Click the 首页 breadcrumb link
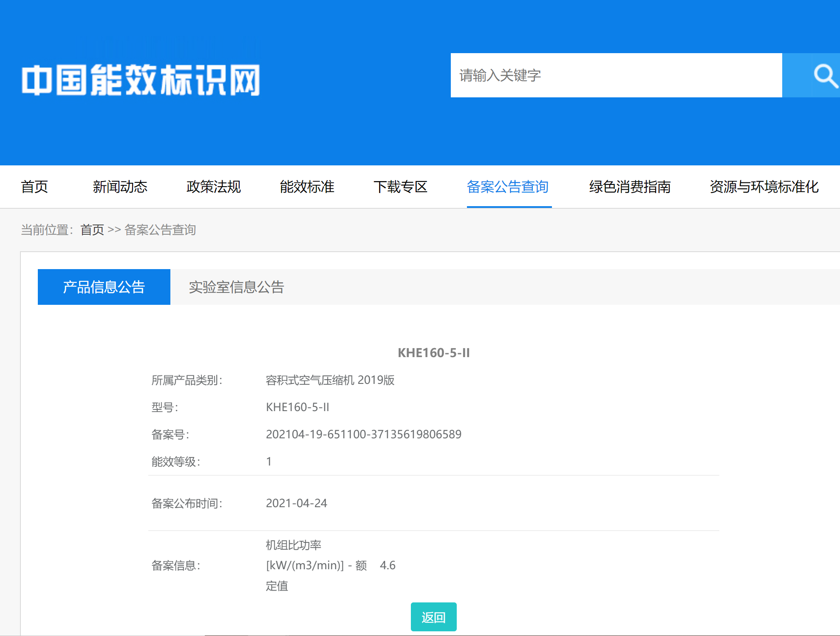Viewport: 840px width, 636px height. coord(92,230)
